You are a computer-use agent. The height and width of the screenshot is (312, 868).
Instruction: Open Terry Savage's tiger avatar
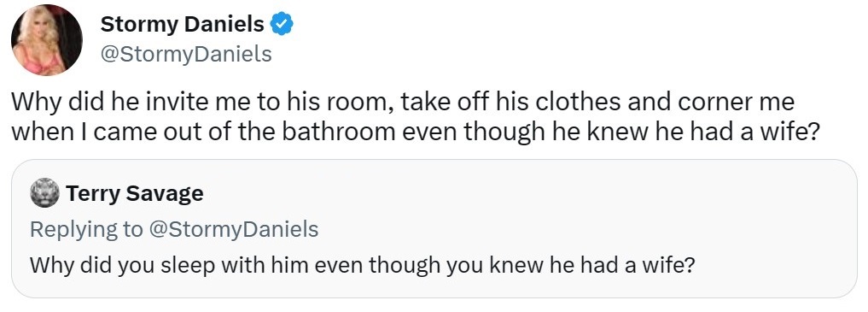click(45, 193)
